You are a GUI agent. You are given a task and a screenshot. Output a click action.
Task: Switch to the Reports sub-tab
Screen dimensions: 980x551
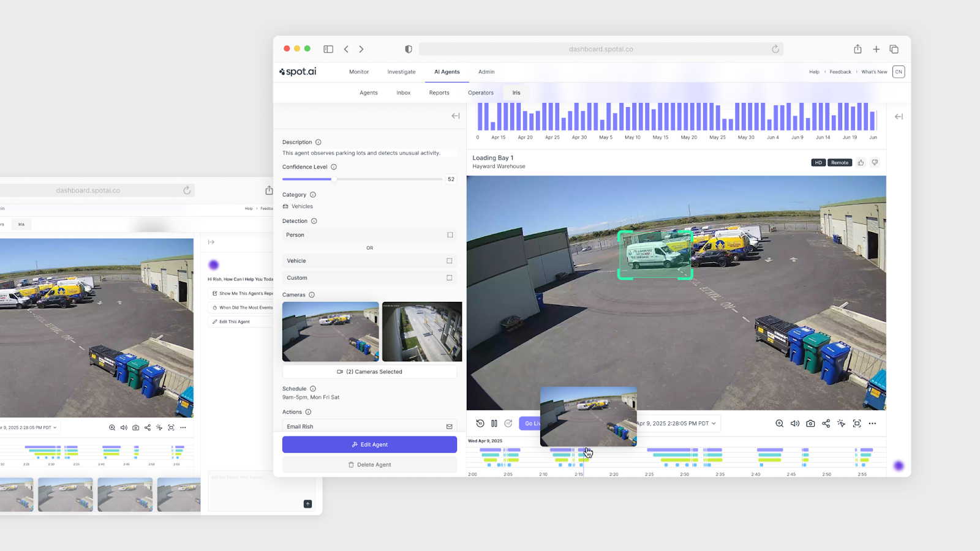click(x=439, y=93)
